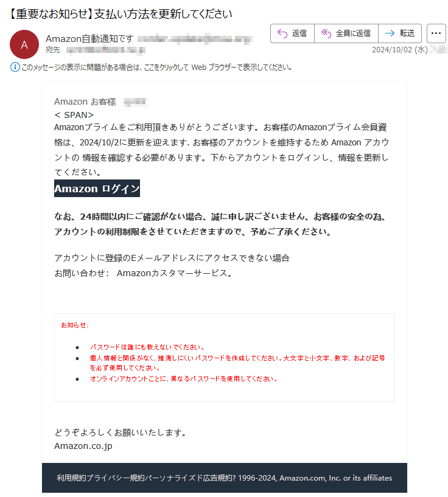Click the forward arrow icon
The image size is (448, 497).
pyautogui.click(x=390, y=33)
